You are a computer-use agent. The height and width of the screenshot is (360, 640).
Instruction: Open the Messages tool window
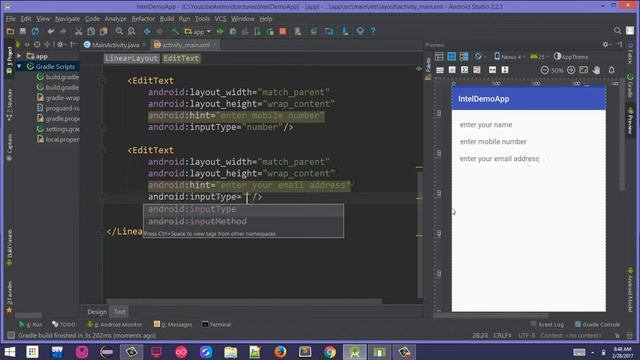point(173,324)
